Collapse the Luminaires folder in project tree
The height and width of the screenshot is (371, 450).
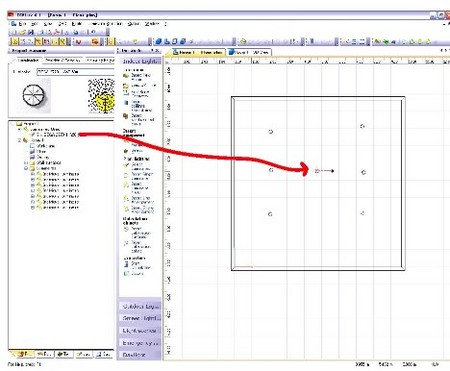tap(26, 168)
